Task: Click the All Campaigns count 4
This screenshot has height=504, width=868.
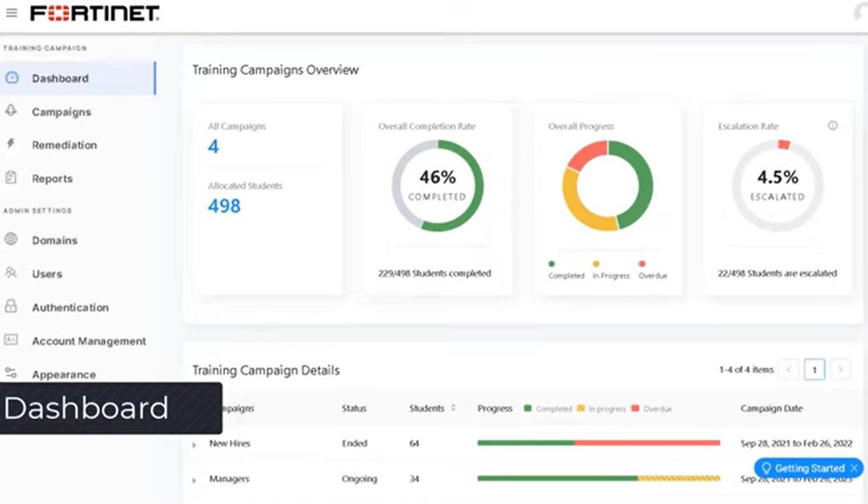Action: (213, 146)
